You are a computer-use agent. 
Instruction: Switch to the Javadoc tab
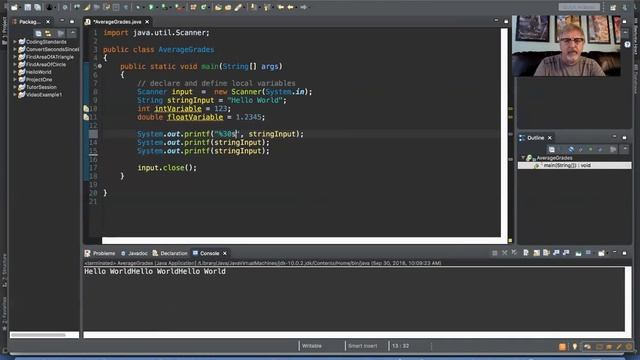(x=134, y=253)
